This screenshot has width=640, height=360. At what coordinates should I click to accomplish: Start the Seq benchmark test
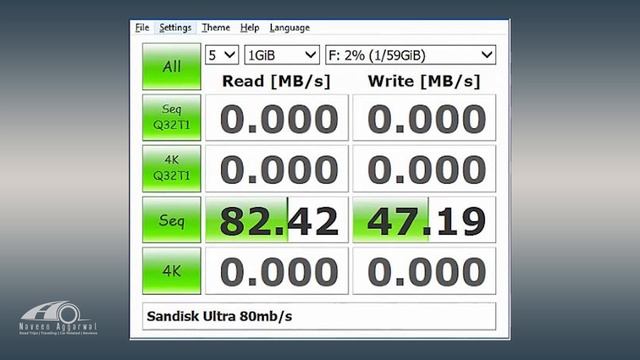[171, 220]
